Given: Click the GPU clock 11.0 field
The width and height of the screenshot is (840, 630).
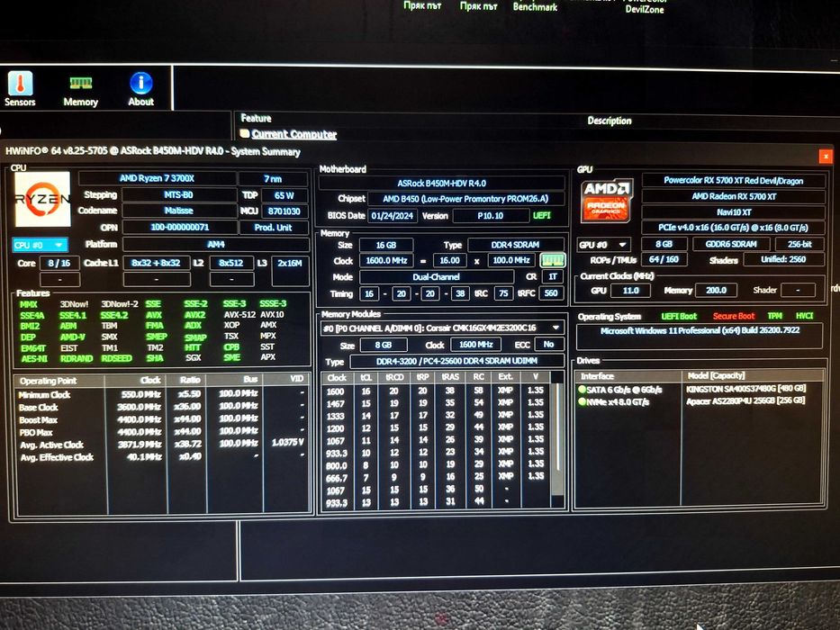Looking at the screenshot, I should pos(630,291).
